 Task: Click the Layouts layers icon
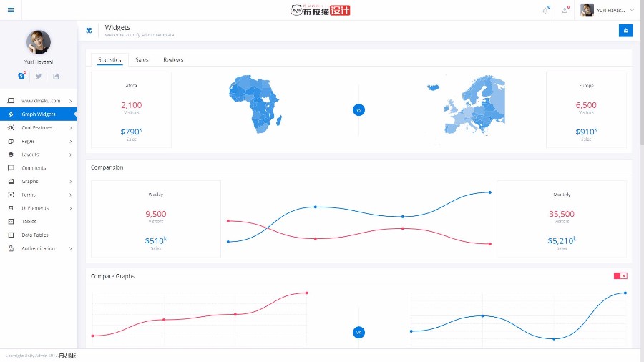[x=11, y=155]
